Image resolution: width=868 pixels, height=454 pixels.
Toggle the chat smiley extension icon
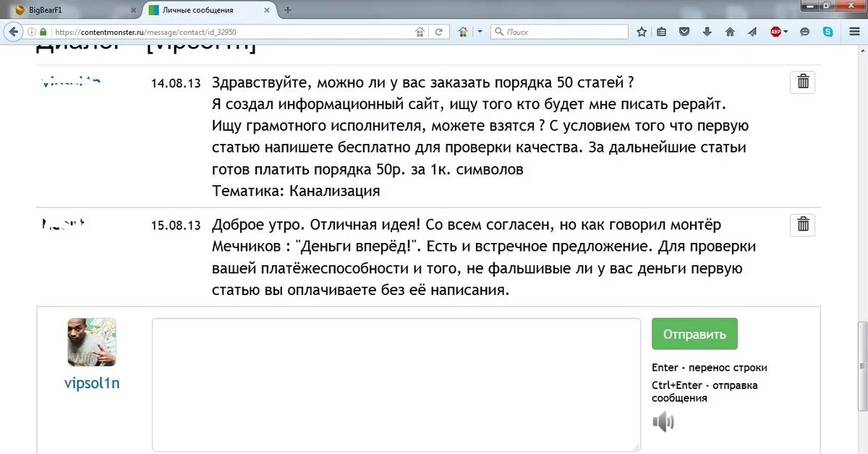(804, 31)
